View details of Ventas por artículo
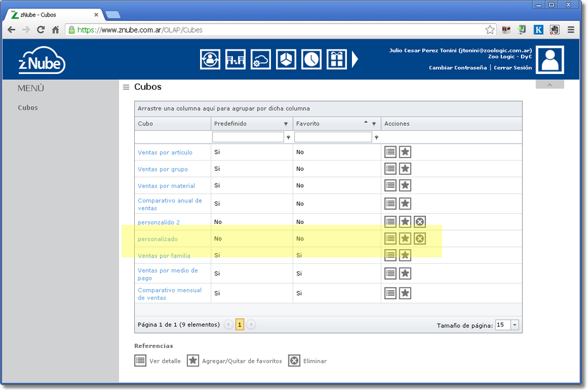Viewport: 588px width, 391px height. tap(391, 152)
